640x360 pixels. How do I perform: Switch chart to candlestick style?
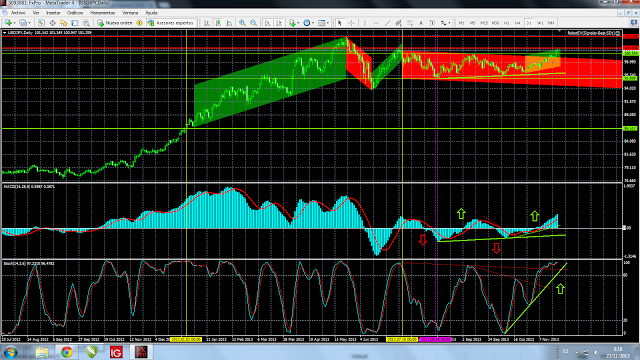coord(218,23)
